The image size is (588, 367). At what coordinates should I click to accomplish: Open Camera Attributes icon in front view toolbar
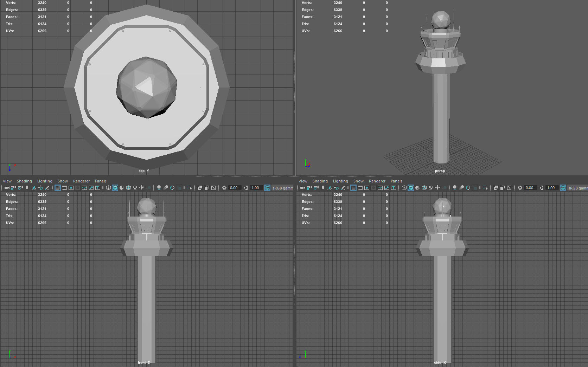(x=20, y=188)
